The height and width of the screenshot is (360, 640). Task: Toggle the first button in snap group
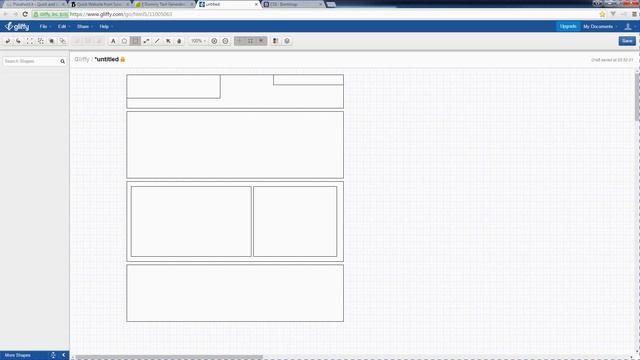point(240,41)
